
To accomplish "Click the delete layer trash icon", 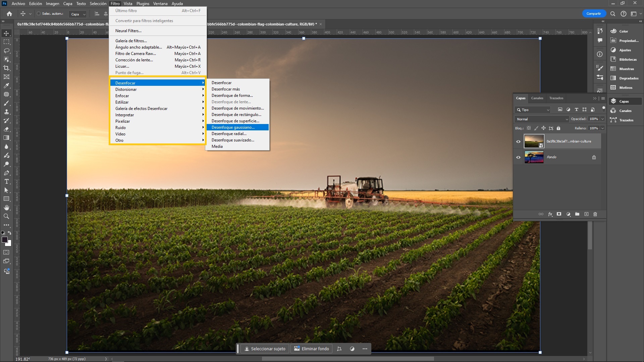I will click(595, 214).
